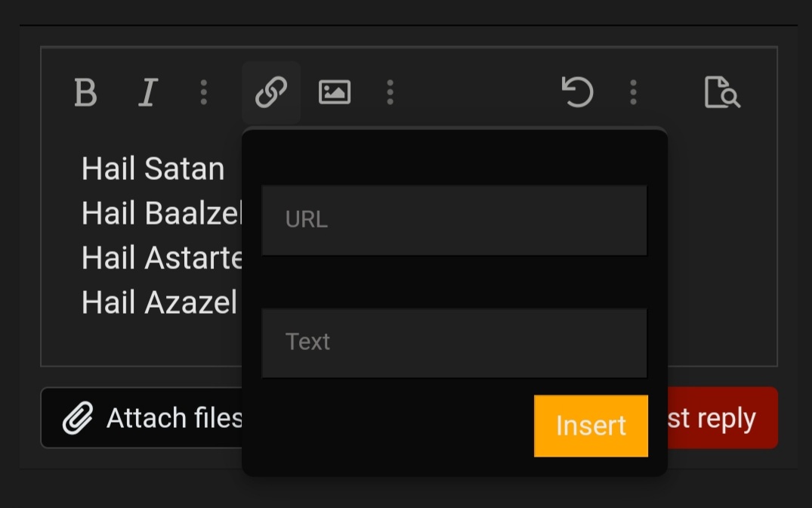The height and width of the screenshot is (508, 812).
Task: Click the insert image icon
Action: (x=335, y=92)
